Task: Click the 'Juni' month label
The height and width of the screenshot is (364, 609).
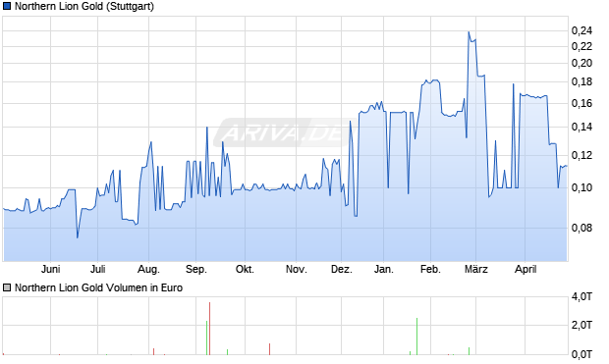Action: [x=50, y=269]
